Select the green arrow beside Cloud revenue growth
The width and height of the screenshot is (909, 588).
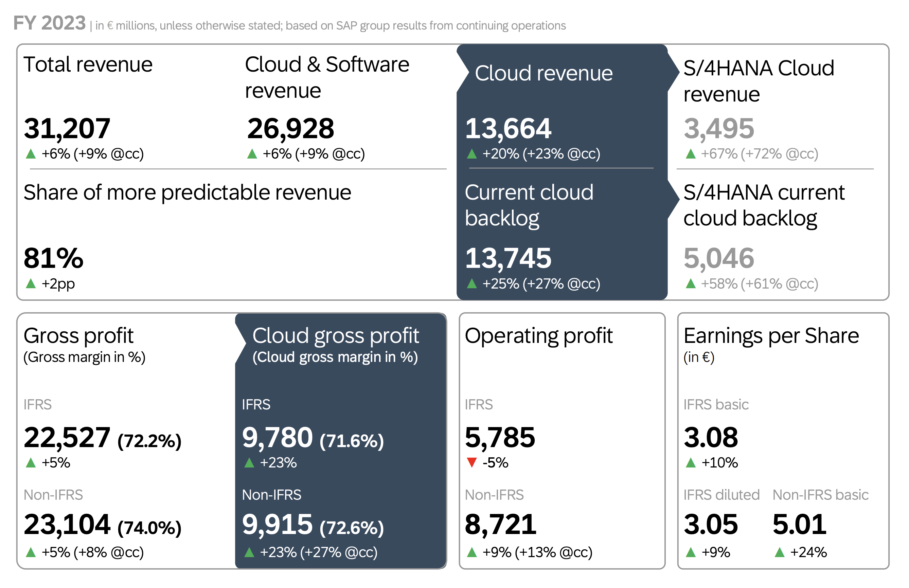[473, 154]
